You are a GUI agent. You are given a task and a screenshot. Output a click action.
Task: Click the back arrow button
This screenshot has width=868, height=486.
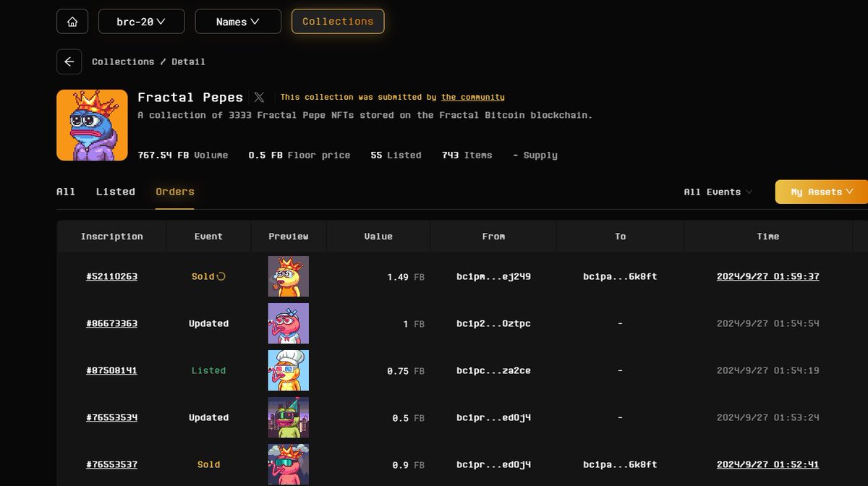click(x=69, y=61)
